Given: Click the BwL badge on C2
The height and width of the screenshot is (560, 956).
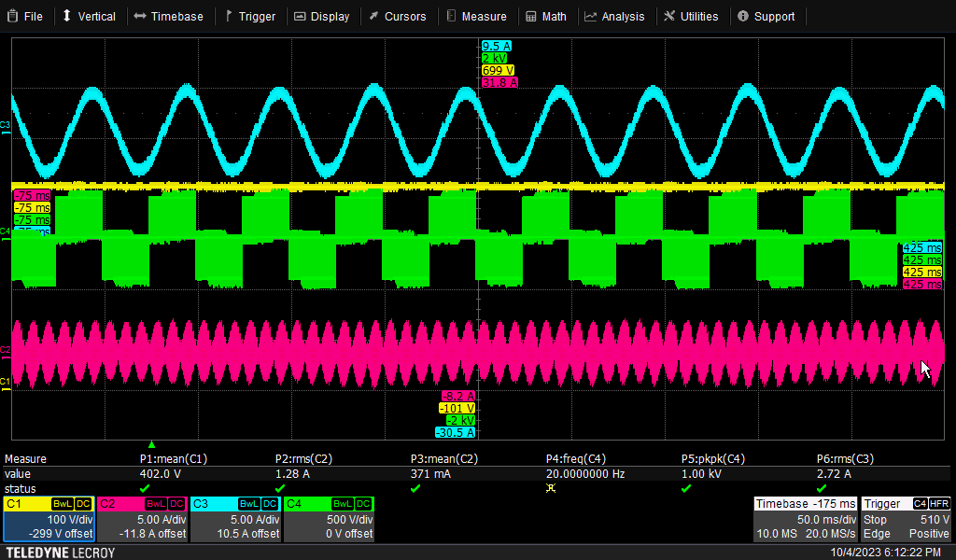Looking at the screenshot, I should (156, 504).
